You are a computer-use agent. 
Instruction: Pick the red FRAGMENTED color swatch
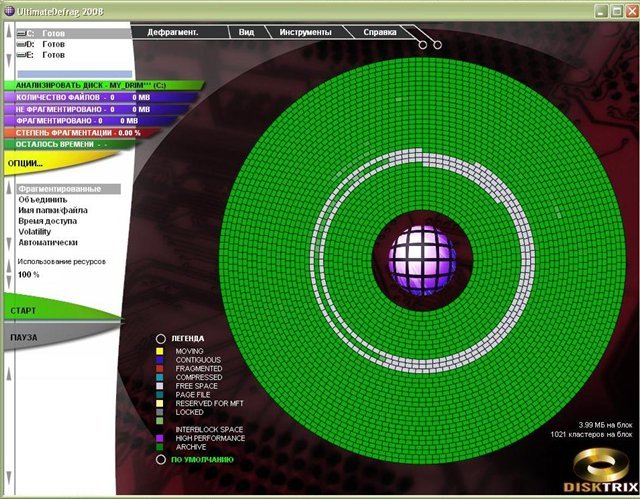click(160, 368)
